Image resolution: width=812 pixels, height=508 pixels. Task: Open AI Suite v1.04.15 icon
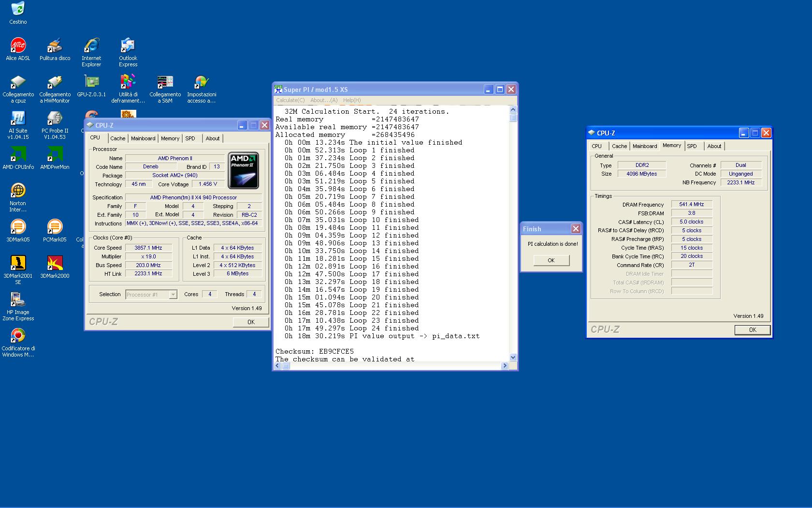click(x=18, y=125)
